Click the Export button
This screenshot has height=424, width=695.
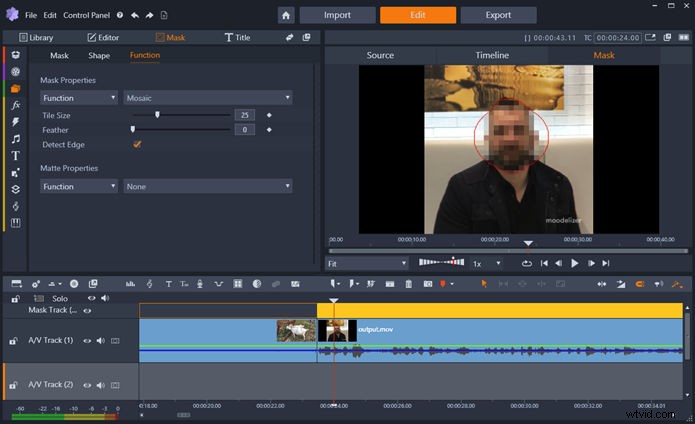coord(498,15)
